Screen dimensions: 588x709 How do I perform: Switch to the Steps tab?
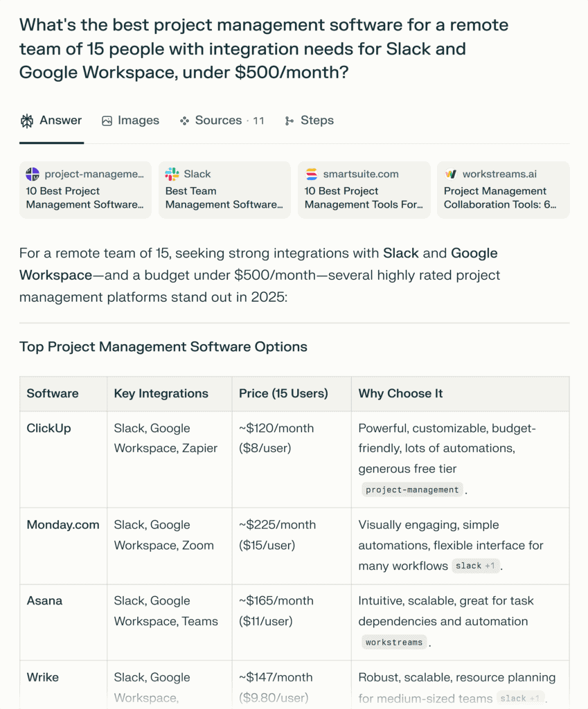[309, 120]
